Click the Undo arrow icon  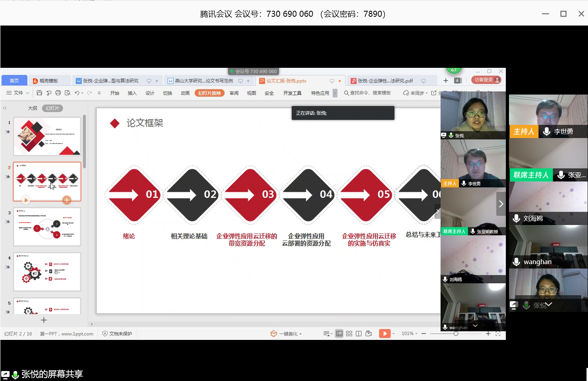point(77,93)
